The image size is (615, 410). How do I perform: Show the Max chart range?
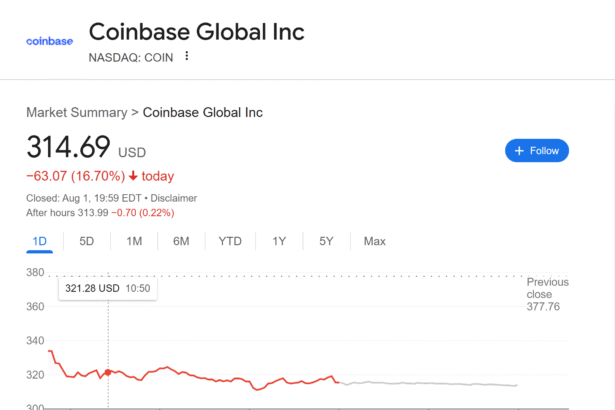tap(375, 241)
